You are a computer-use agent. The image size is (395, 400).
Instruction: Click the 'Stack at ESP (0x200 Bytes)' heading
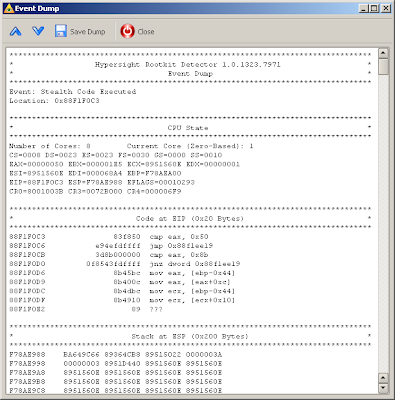click(x=190, y=336)
